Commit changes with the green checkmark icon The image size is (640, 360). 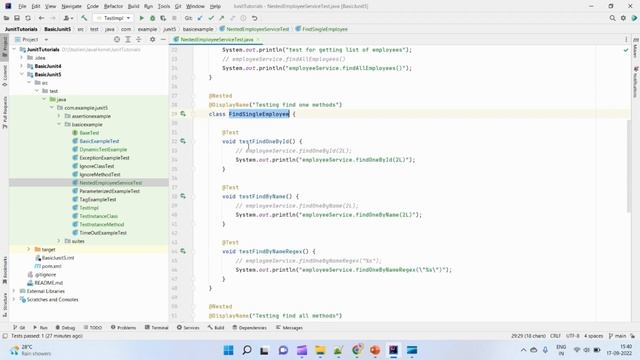coord(211,18)
